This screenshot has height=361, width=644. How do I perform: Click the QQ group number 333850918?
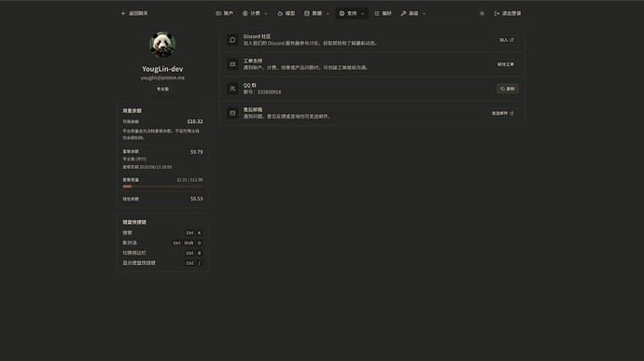click(x=269, y=92)
